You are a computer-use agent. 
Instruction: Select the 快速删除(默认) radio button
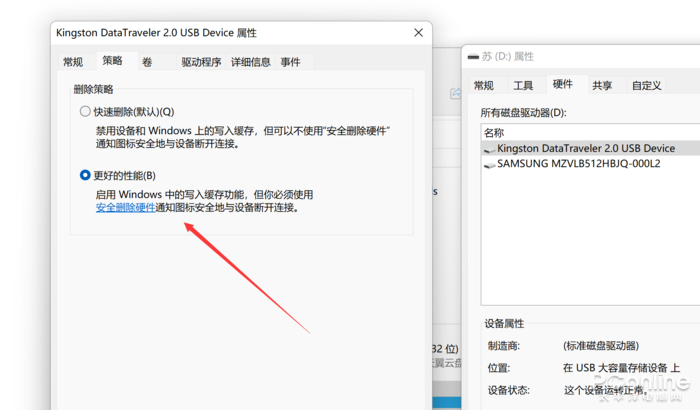85,111
